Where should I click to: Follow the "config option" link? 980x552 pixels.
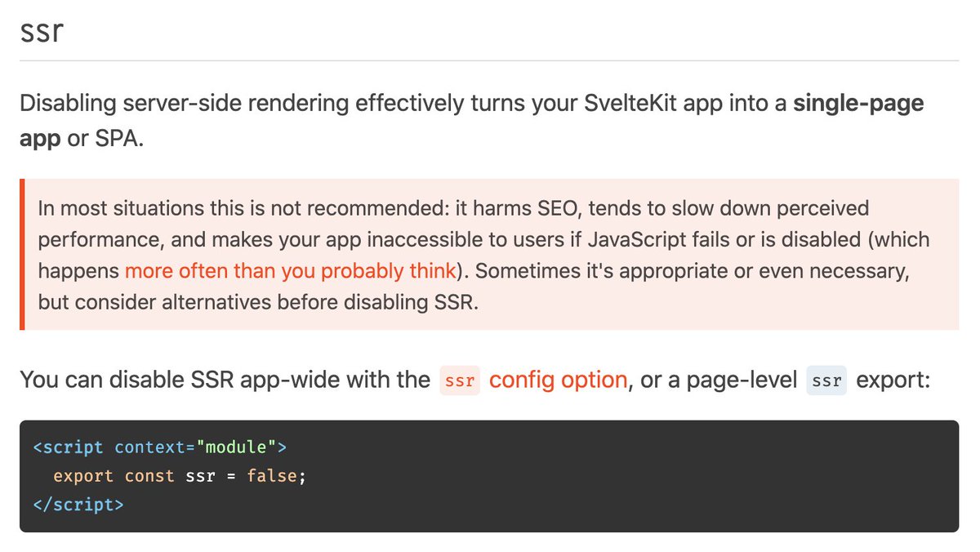coord(558,380)
